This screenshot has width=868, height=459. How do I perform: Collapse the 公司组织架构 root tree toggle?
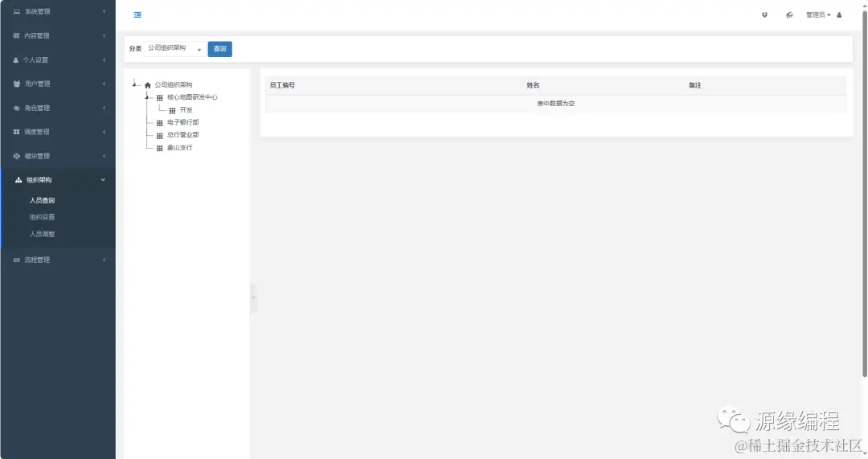coord(134,84)
